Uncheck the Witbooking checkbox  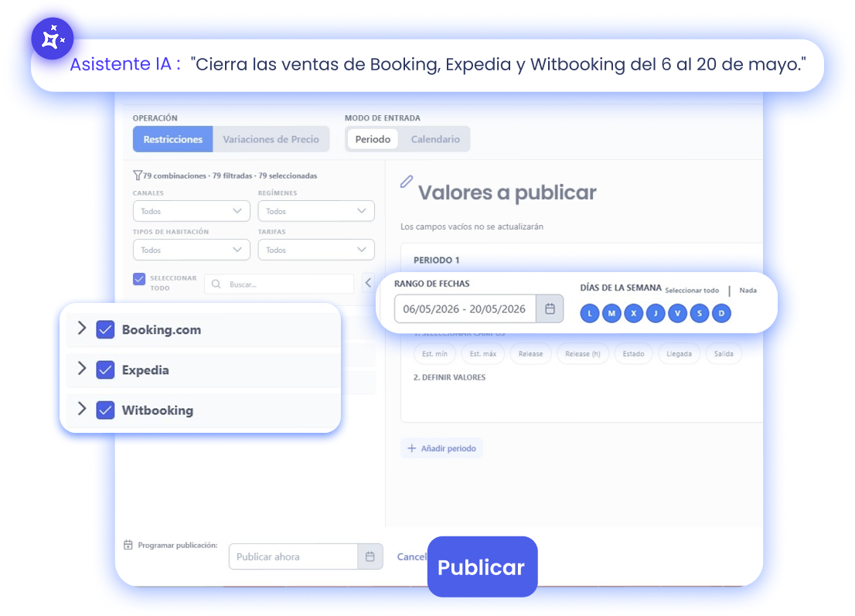click(105, 410)
